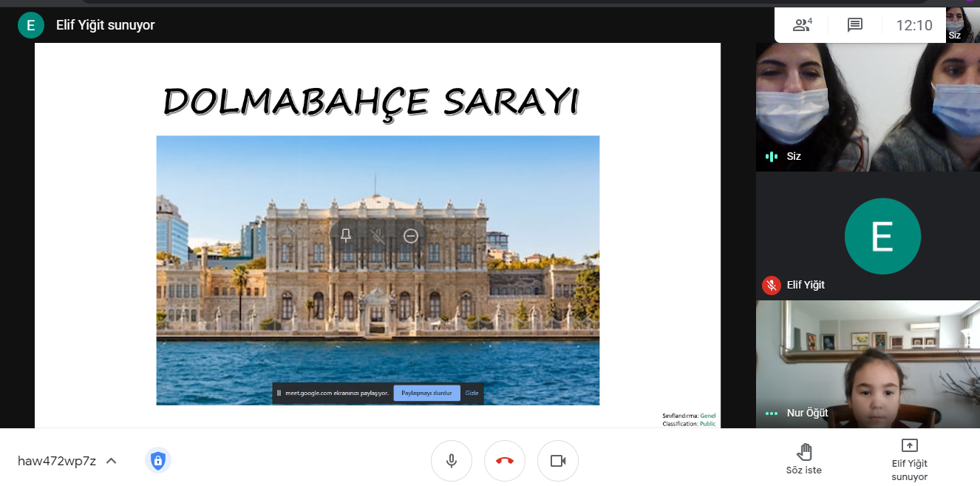Expand meeting details chevron next to haw472wp7z
Image resolution: width=980 pixels, height=486 pixels.
tap(112, 461)
